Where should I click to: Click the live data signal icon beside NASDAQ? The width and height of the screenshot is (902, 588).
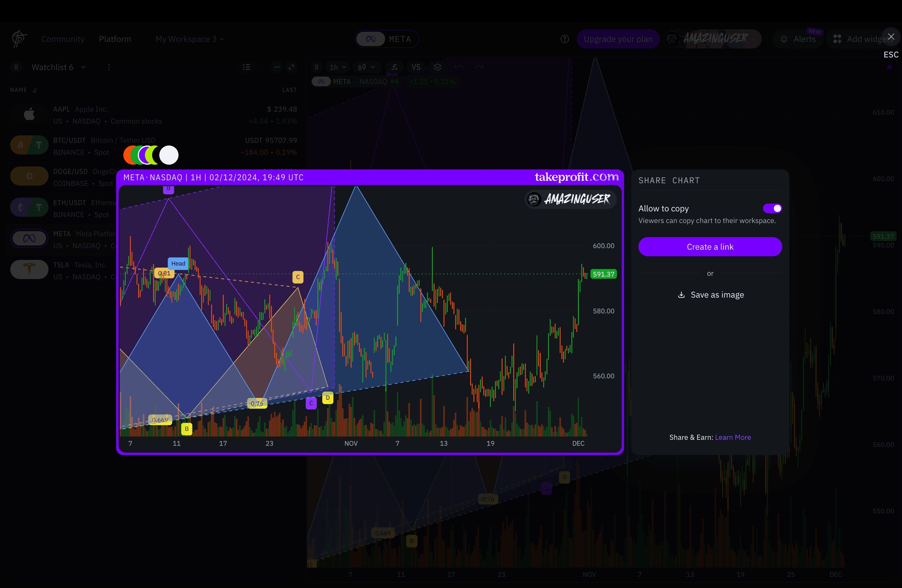395,81
